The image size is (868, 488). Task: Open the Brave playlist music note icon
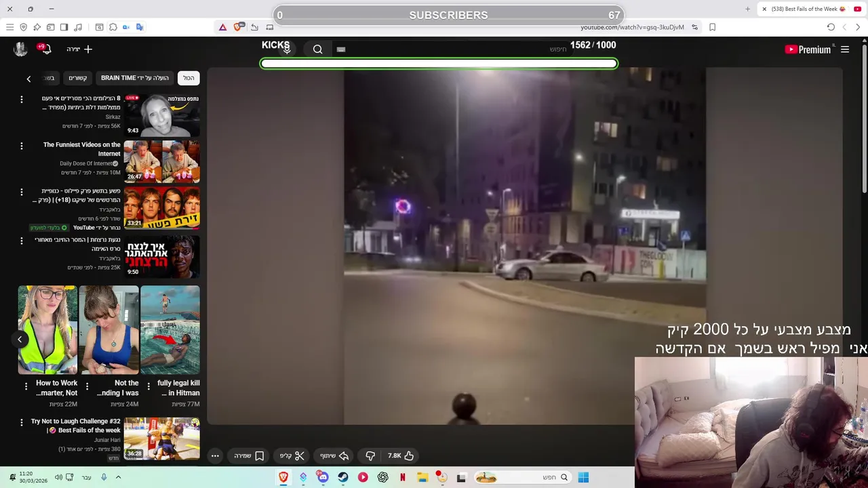[x=78, y=27]
